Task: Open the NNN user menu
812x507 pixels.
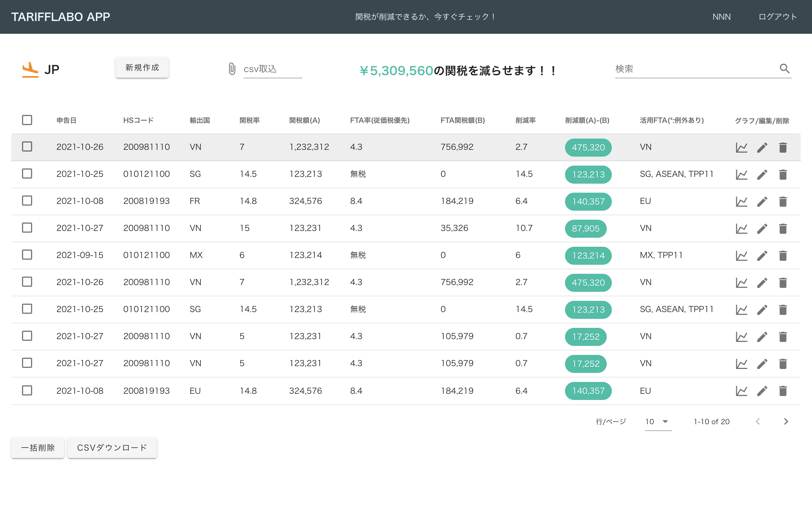Action: tap(721, 17)
